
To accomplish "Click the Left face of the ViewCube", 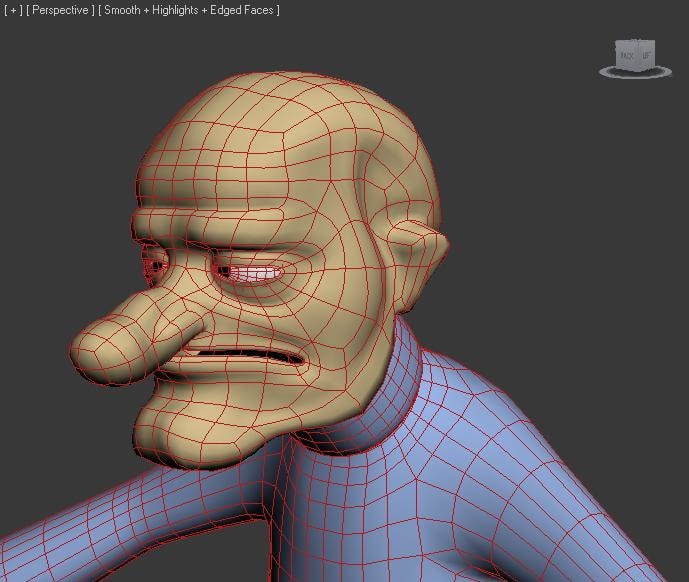I will [646, 55].
